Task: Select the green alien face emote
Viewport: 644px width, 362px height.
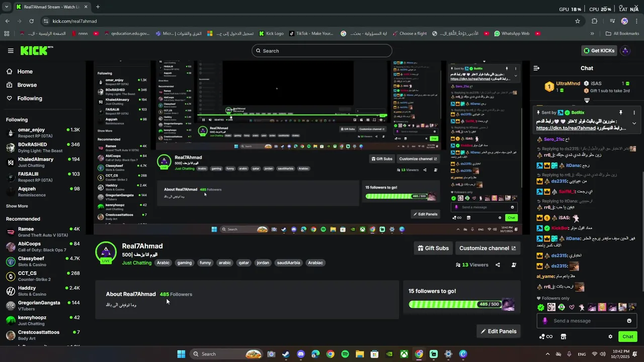Action: pos(561,307)
